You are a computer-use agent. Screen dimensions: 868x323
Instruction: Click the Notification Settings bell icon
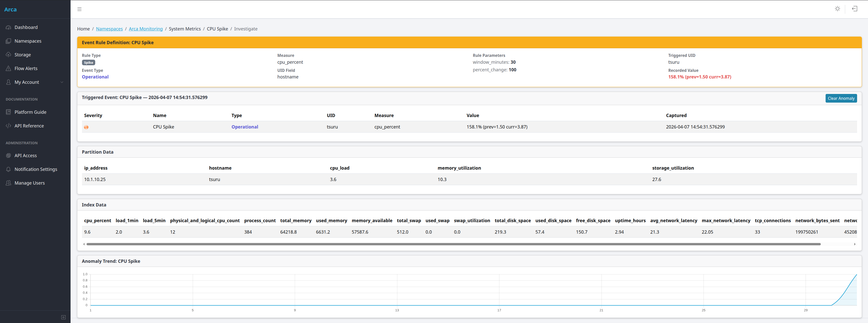tap(8, 169)
